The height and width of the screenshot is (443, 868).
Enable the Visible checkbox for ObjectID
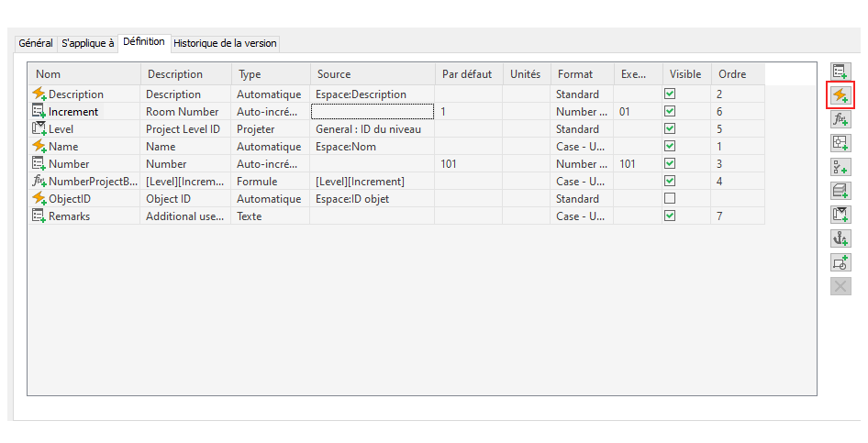pos(670,199)
